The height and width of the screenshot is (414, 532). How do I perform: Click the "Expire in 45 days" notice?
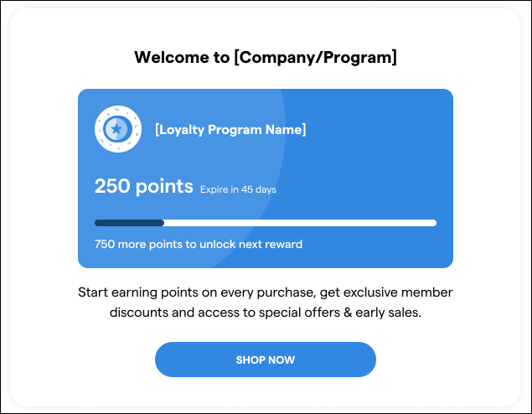point(238,189)
